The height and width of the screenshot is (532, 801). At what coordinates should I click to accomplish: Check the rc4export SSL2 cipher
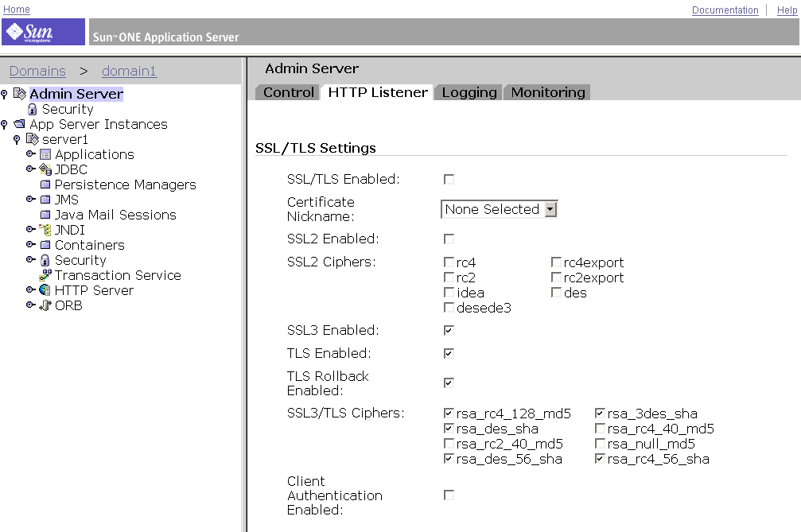[x=556, y=262]
